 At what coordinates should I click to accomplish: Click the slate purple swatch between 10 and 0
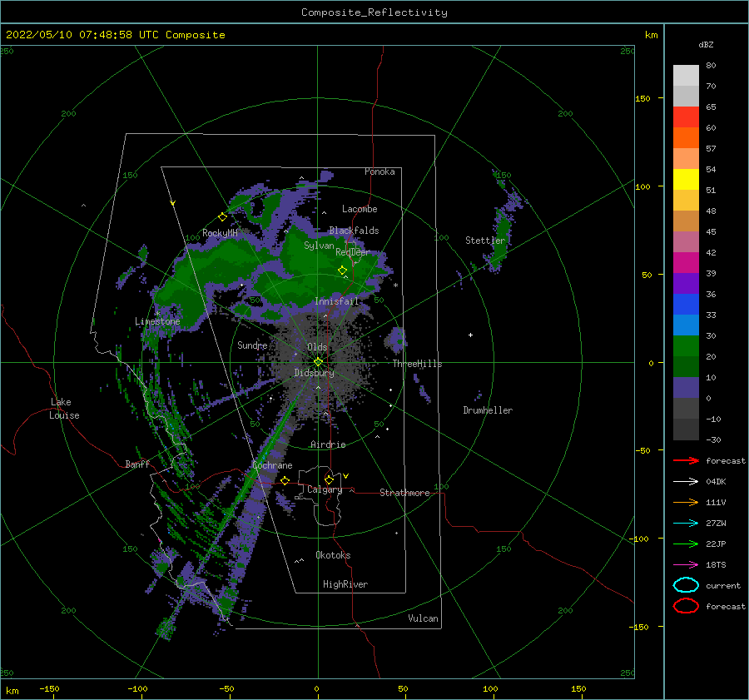coord(686,388)
